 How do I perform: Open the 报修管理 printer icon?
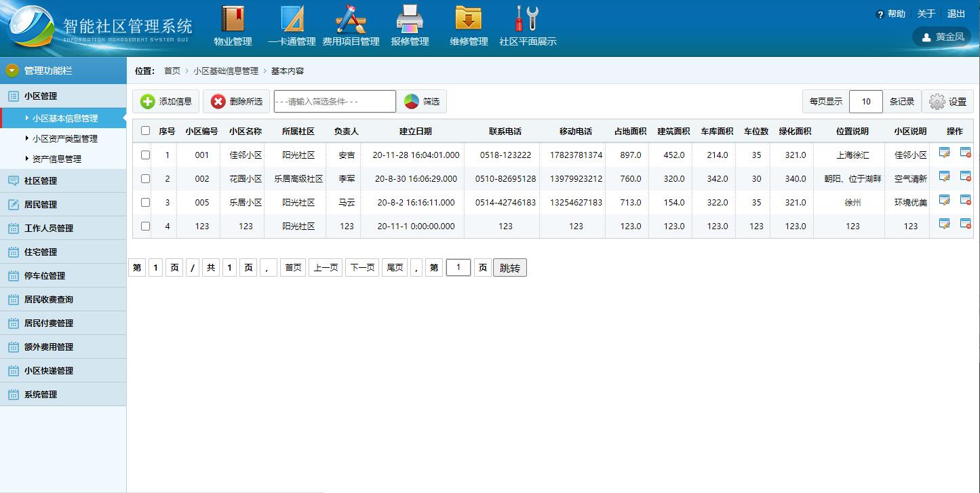[x=410, y=25]
